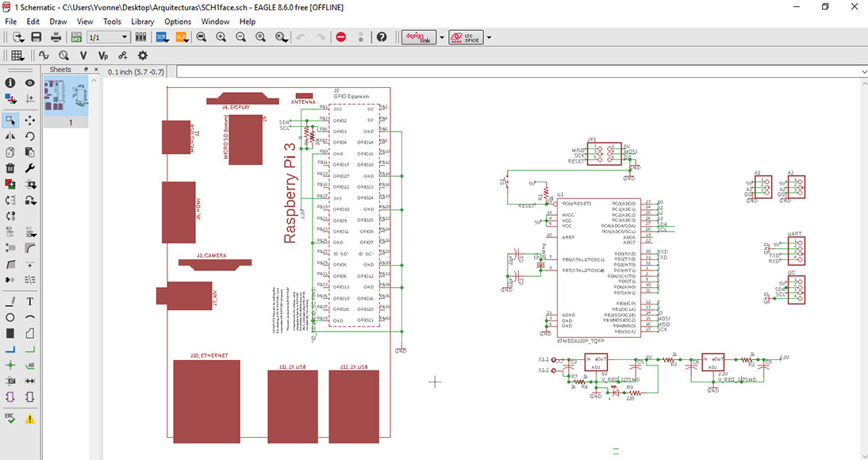868x460 pixels.
Task: Close the Sheets panel
Action: [94, 69]
